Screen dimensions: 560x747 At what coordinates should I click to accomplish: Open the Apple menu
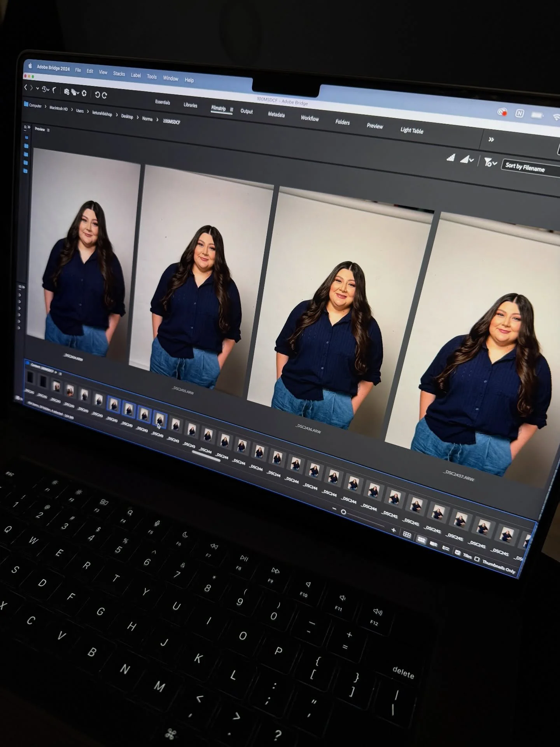coord(30,66)
